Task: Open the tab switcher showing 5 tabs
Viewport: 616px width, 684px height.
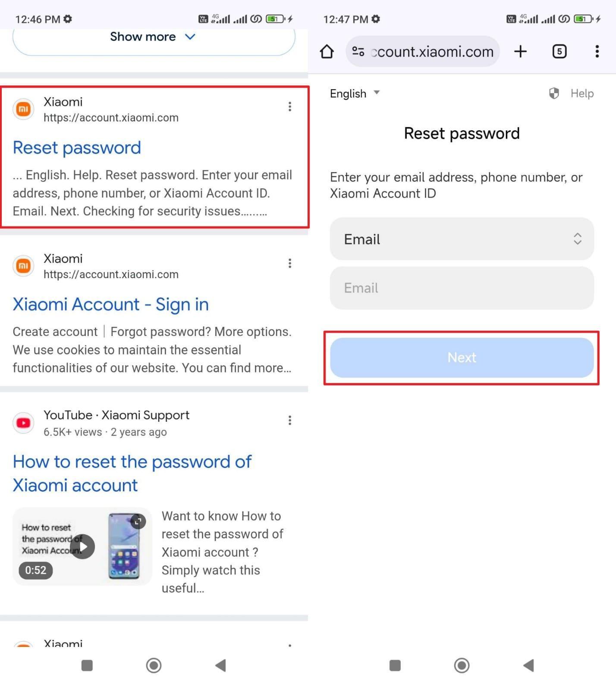Action: 559,52
